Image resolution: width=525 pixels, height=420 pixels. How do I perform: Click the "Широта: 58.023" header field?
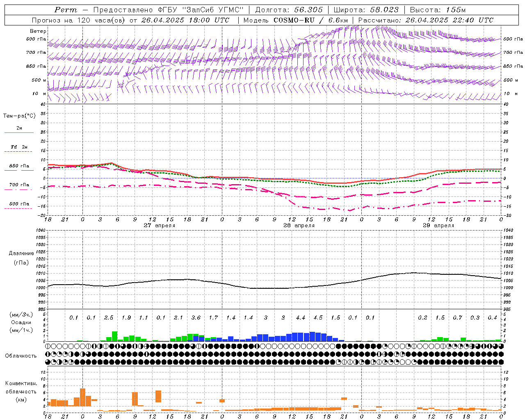366,10
